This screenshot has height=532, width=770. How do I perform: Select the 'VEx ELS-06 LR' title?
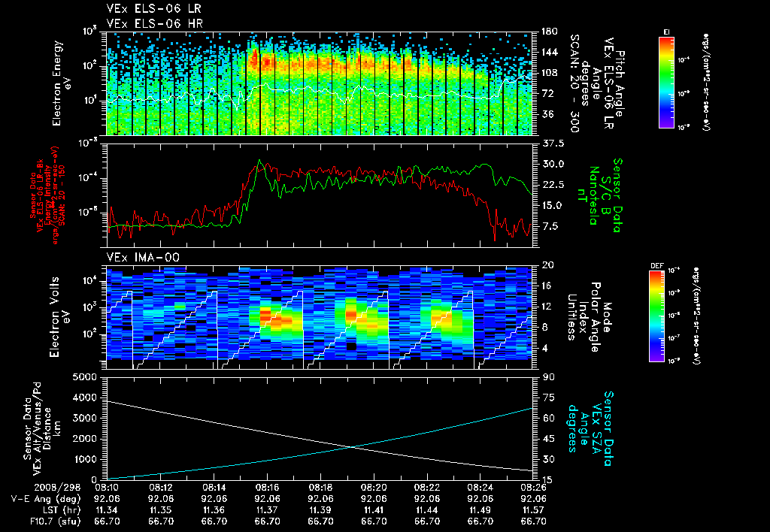(153, 8)
